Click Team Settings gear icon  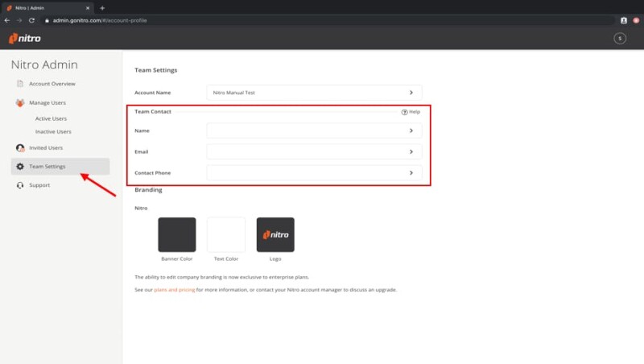tap(19, 167)
